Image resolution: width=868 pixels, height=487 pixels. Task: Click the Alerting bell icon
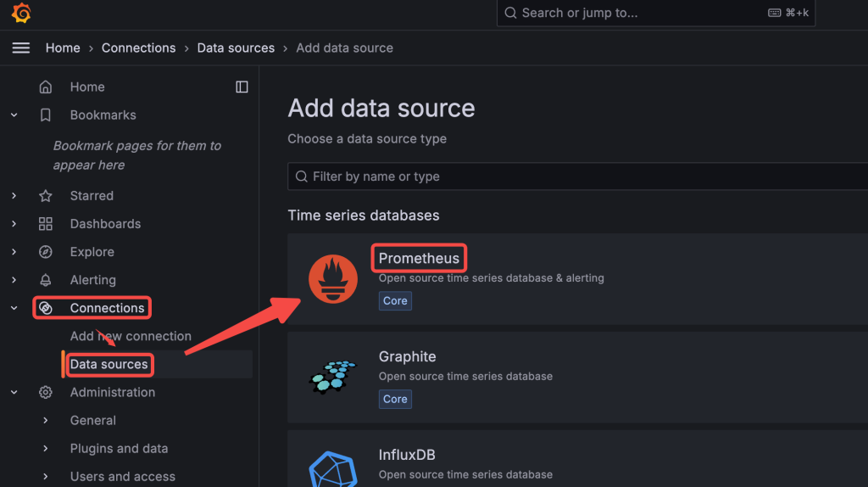(46, 280)
